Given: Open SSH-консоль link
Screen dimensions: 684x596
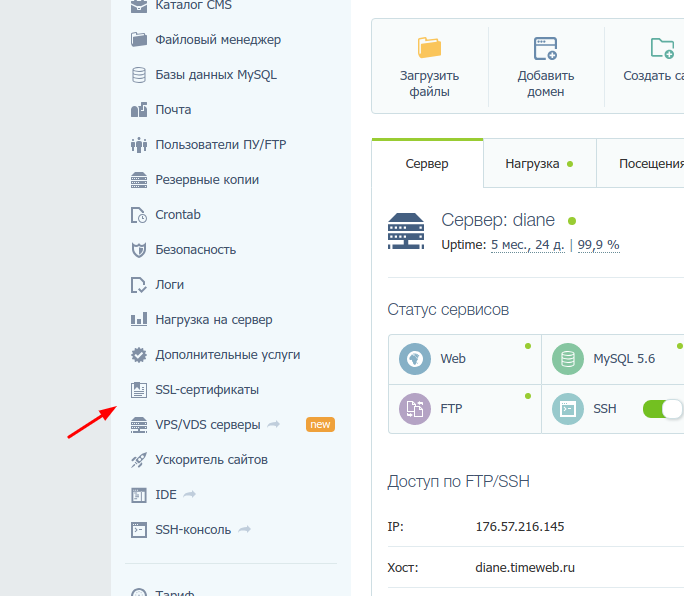Looking at the screenshot, I should point(193,530).
